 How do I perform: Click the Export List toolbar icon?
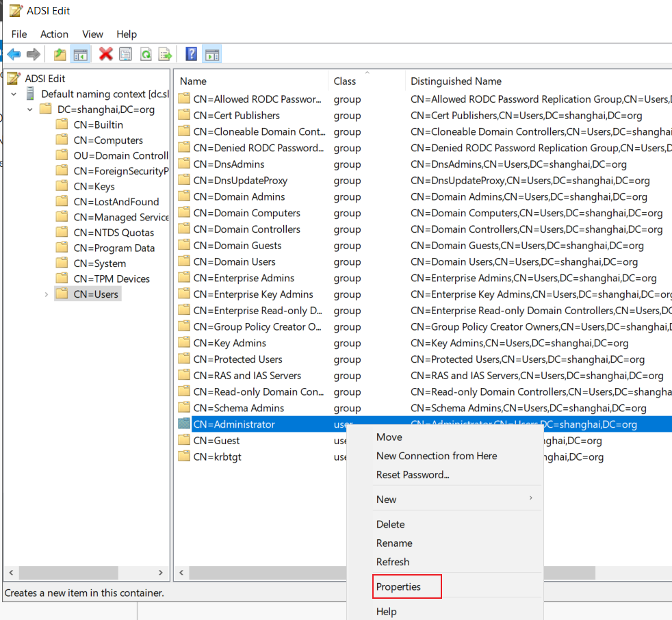[x=166, y=55]
